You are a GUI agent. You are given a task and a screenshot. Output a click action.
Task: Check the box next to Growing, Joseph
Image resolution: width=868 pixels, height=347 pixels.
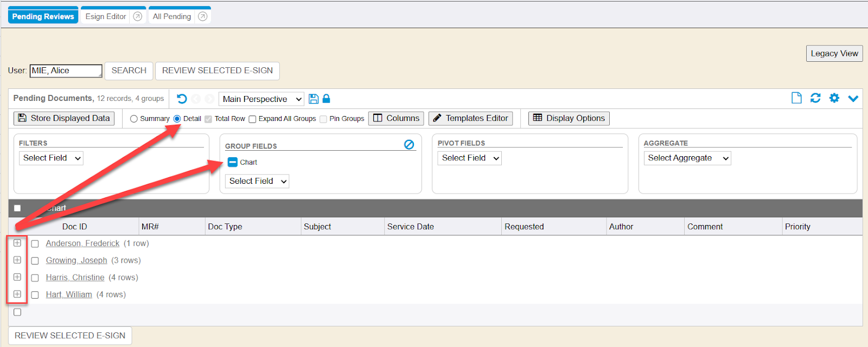35,261
